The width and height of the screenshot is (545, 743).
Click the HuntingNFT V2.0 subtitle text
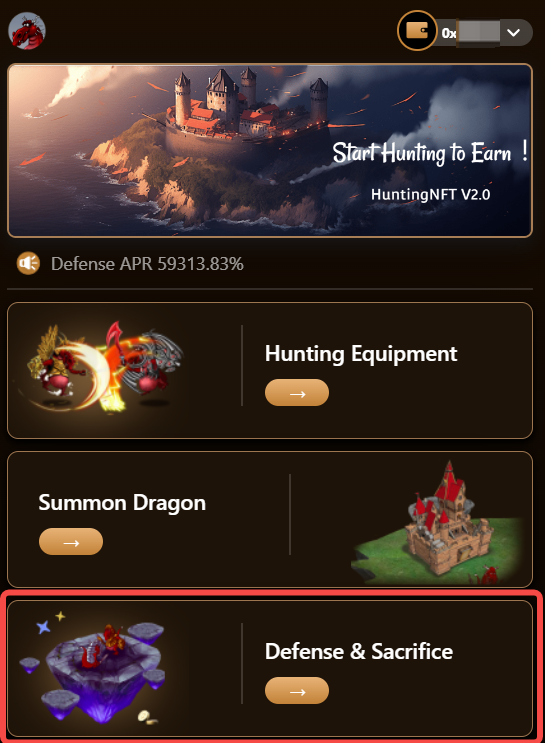click(x=430, y=194)
